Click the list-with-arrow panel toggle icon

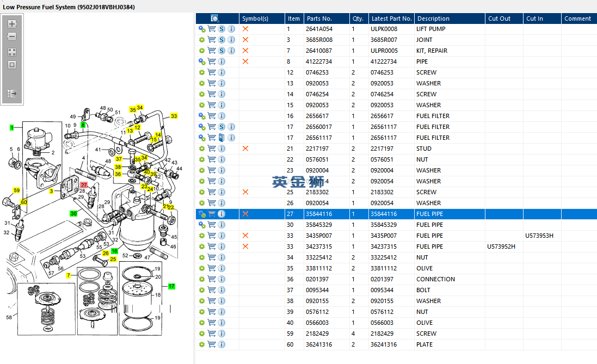coord(12,93)
